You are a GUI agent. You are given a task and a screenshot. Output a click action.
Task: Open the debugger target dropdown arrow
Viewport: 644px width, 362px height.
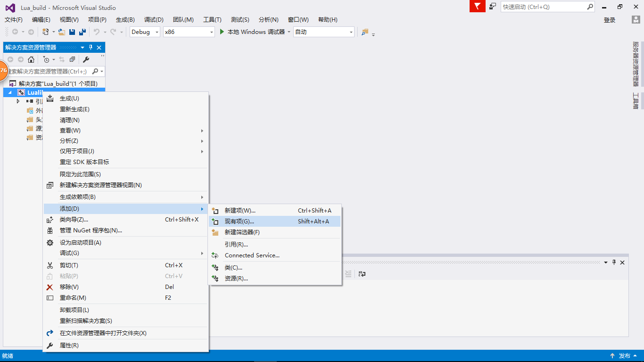289,32
